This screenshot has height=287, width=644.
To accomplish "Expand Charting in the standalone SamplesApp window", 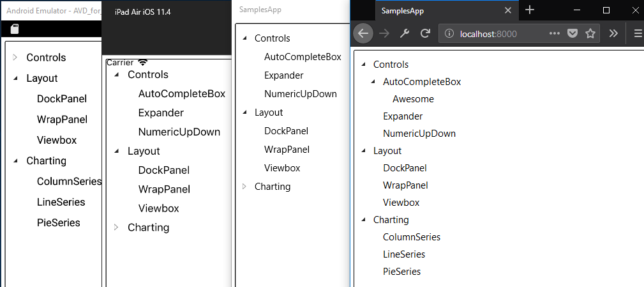I will (x=244, y=187).
